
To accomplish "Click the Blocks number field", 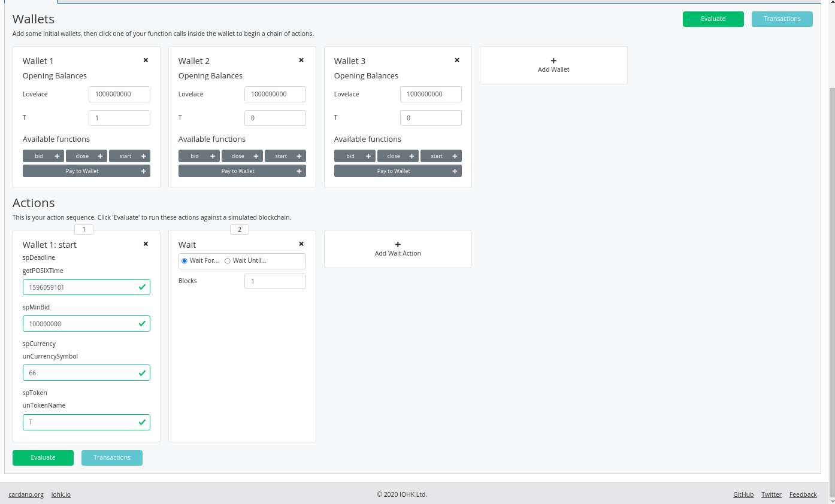I will [x=275, y=281].
